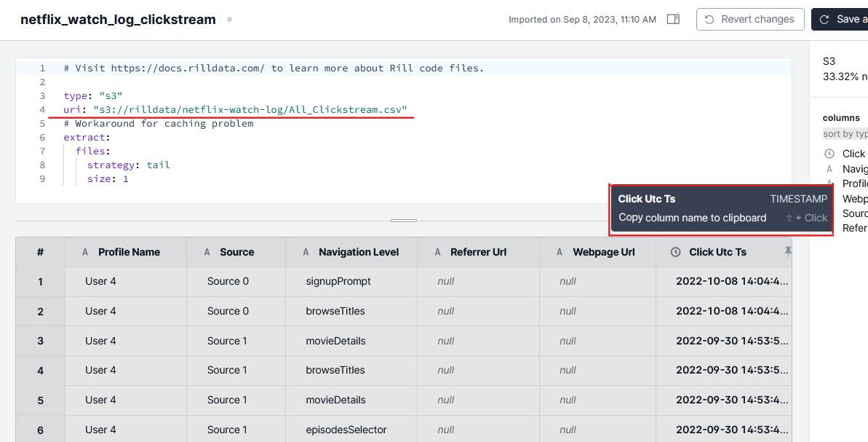Click the 'strategy: tail' line in editor
The image size is (868, 442).
coord(129,165)
